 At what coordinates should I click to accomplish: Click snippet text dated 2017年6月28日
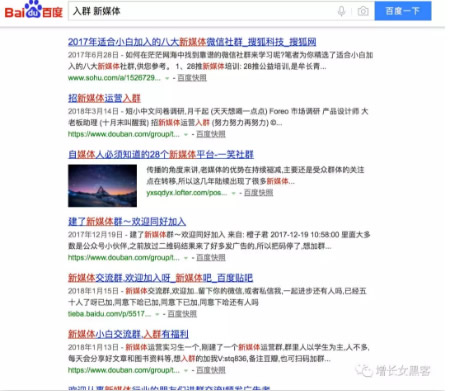pos(220,61)
